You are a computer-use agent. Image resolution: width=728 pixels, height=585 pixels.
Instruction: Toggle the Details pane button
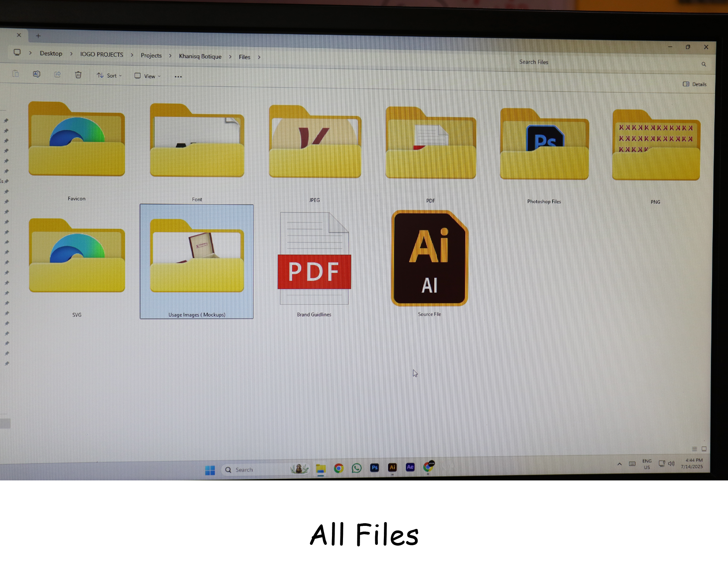tap(695, 84)
